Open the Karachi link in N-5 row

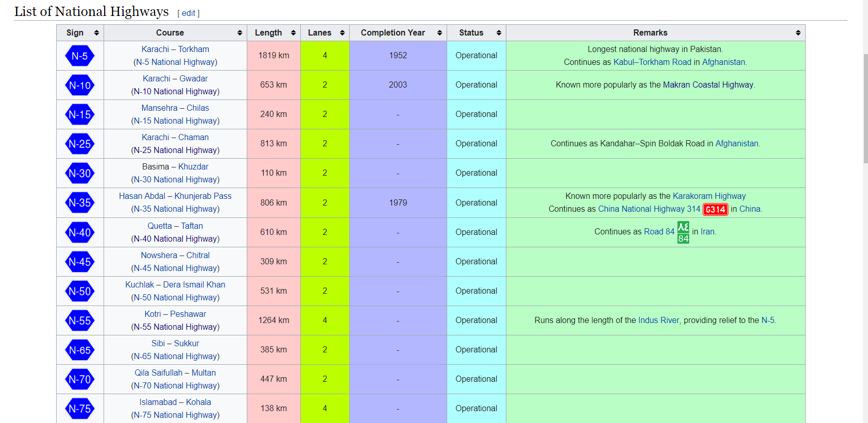click(x=155, y=49)
